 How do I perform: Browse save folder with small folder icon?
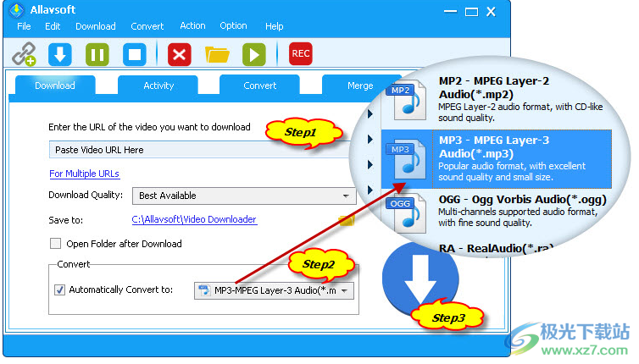click(347, 220)
